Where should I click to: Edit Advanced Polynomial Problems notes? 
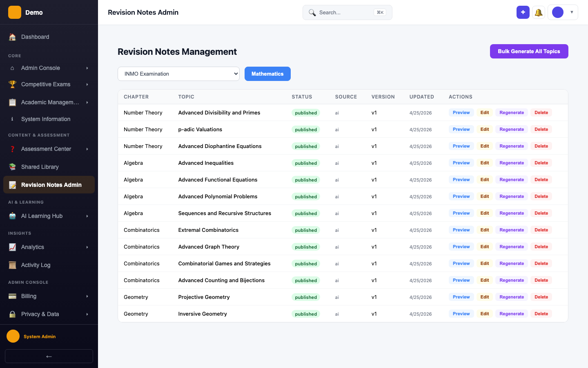coord(485,196)
